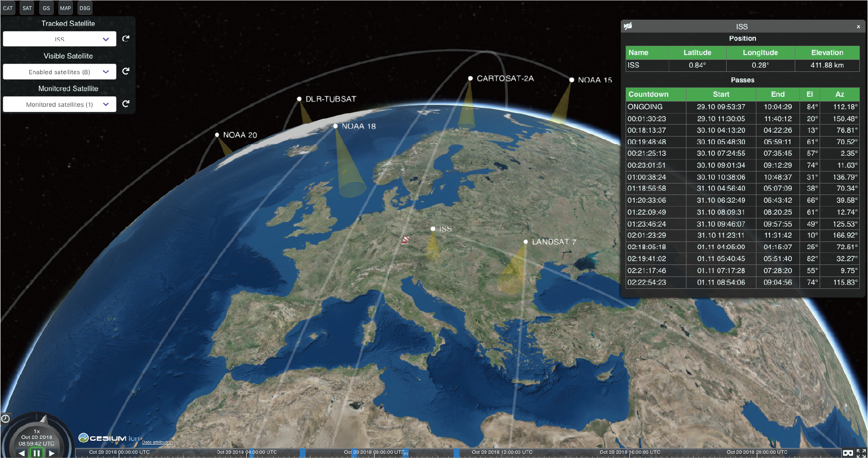
Task: Click the Elevation column header
Action: pyautogui.click(x=827, y=53)
